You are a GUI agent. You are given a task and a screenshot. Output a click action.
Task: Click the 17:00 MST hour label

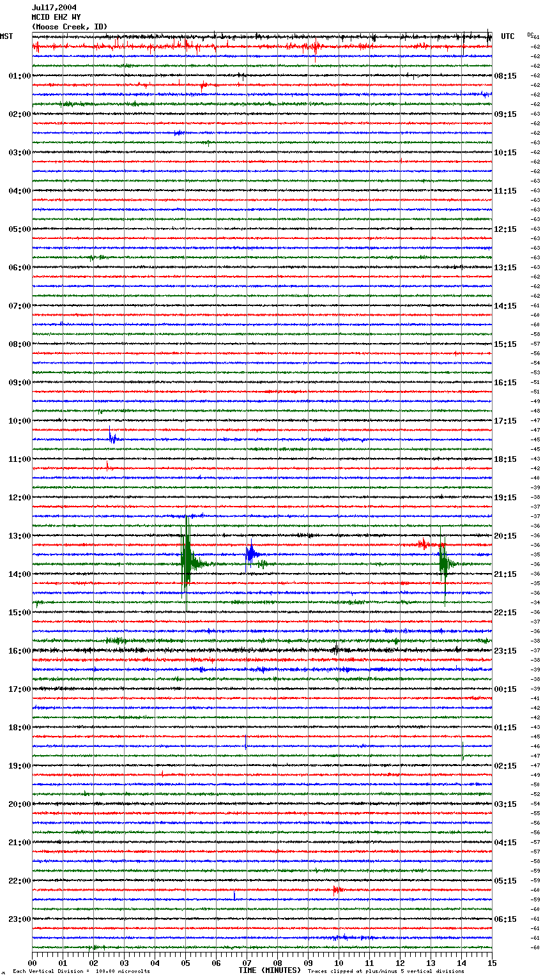[20, 689]
